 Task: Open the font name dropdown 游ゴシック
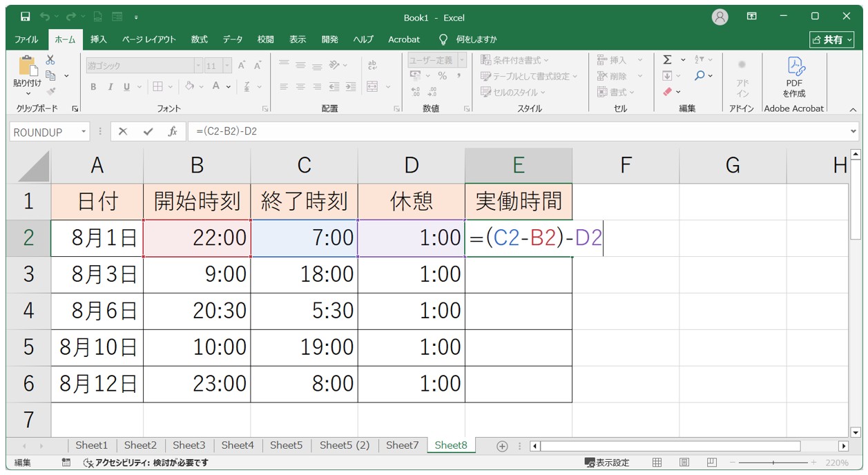(x=199, y=66)
